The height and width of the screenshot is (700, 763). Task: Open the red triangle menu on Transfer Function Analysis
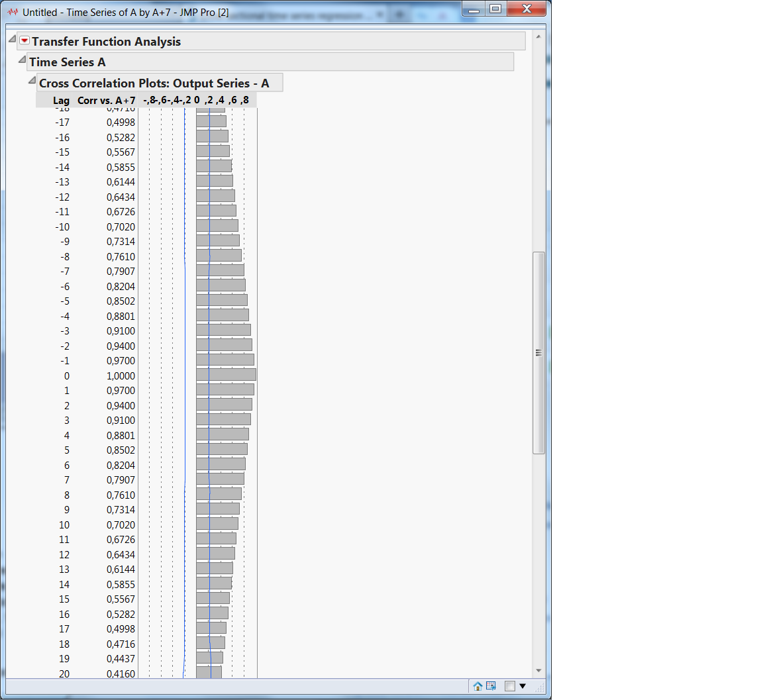[x=24, y=40]
